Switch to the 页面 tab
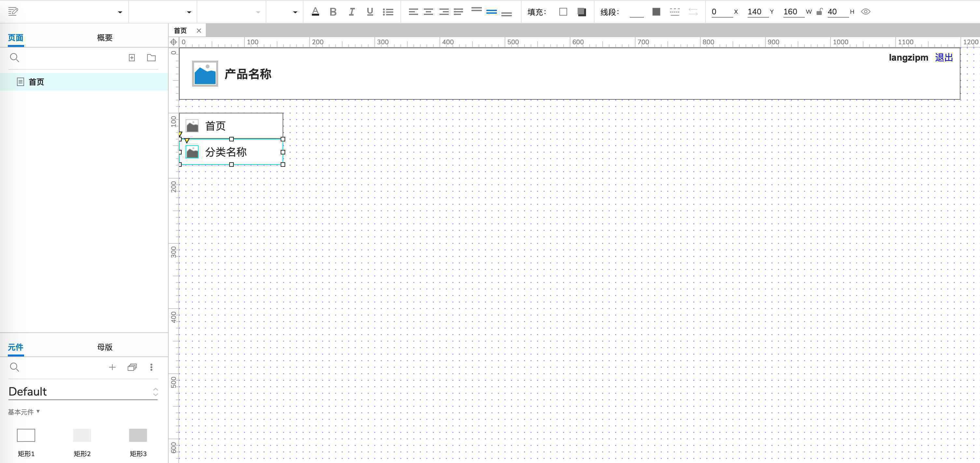Viewport: 980px width, 463px height. click(x=16, y=37)
